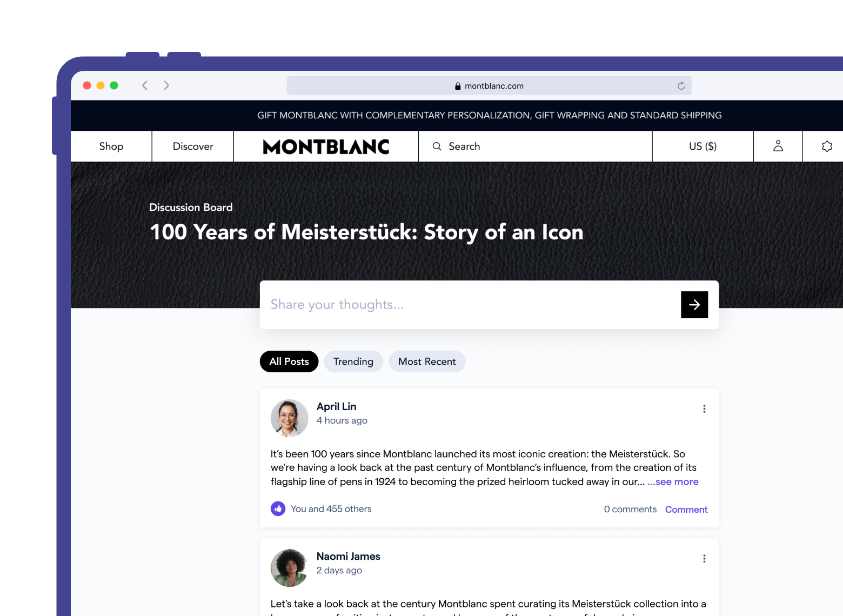
Task: Open the user account icon
Action: [778, 146]
